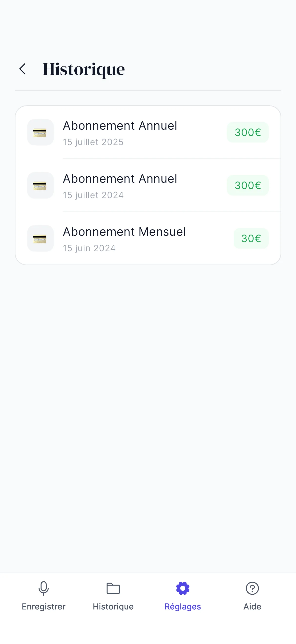
Task: Tap the back arrow beside Historique
Action: click(23, 69)
